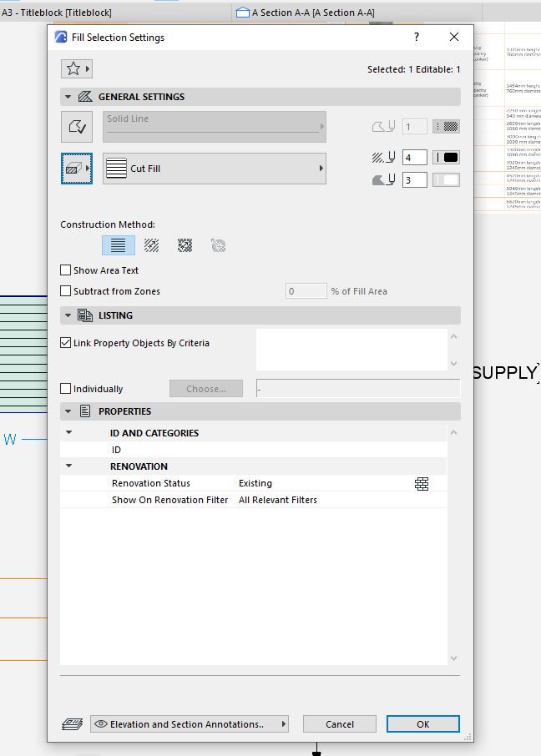Click the All Relevant Filters value

[x=278, y=500]
